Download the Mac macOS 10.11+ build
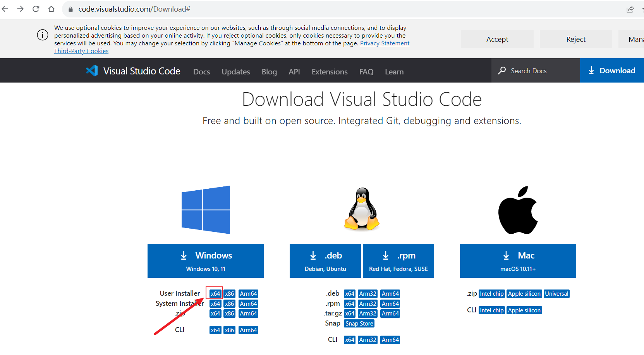The height and width of the screenshot is (355, 644). pos(518,261)
